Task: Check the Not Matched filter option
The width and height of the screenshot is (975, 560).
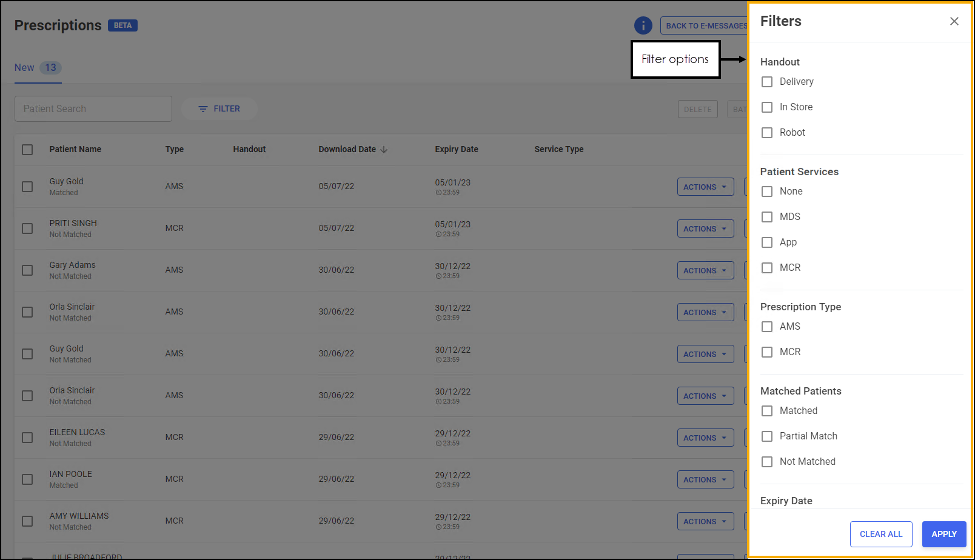Action: pos(767,462)
